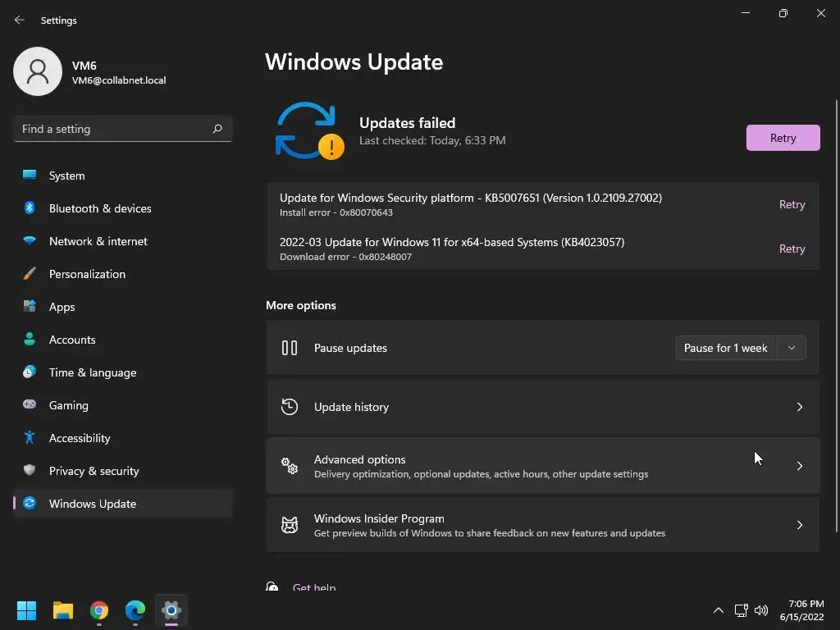
Task: Click Pause for 1 week button
Action: point(725,348)
